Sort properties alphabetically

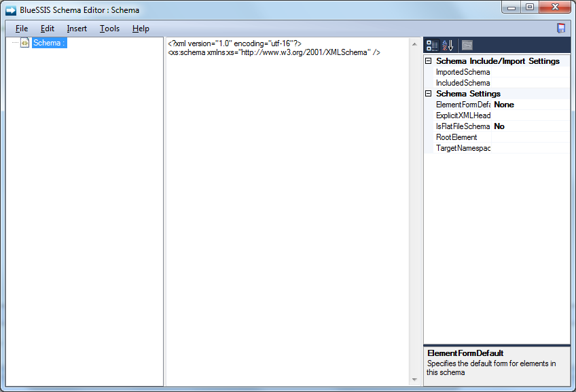(448, 46)
